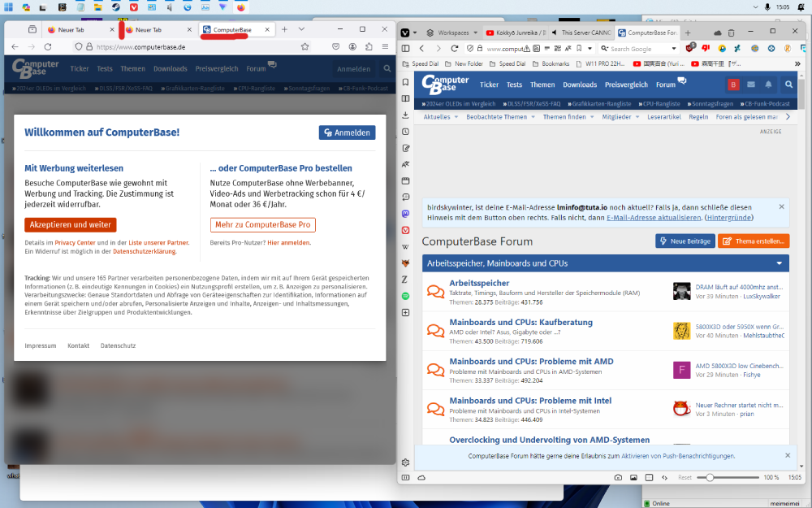Select Kokkyō Junreika tab in Vivaldi
812x508 pixels.
[516, 33]
